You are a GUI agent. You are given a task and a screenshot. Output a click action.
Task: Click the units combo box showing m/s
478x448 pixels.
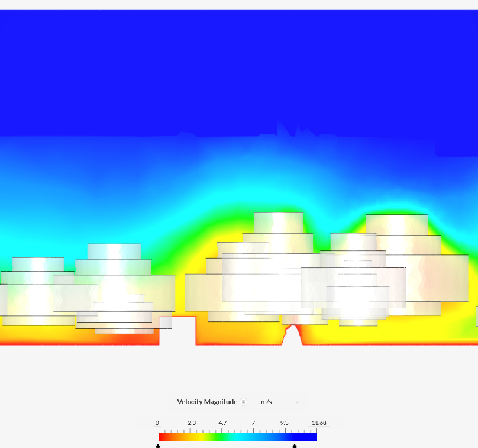(278, 402)
